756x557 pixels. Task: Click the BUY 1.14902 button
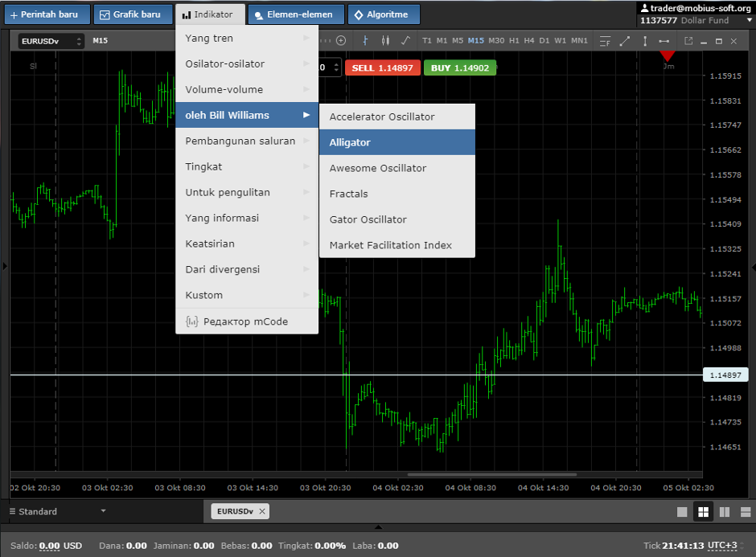coord(460,68)
